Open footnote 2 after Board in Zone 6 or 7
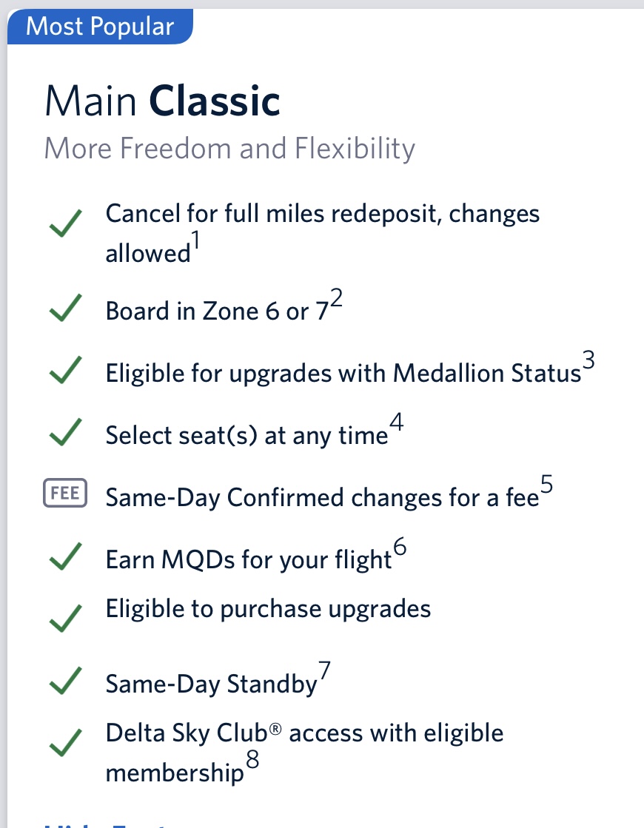644x828 pixels. (336, 297)
